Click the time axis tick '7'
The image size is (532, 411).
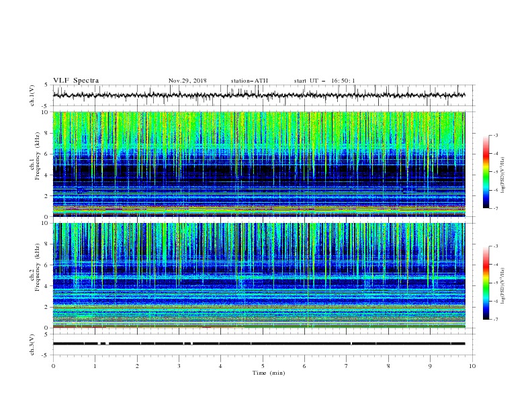tap(347, 366)
